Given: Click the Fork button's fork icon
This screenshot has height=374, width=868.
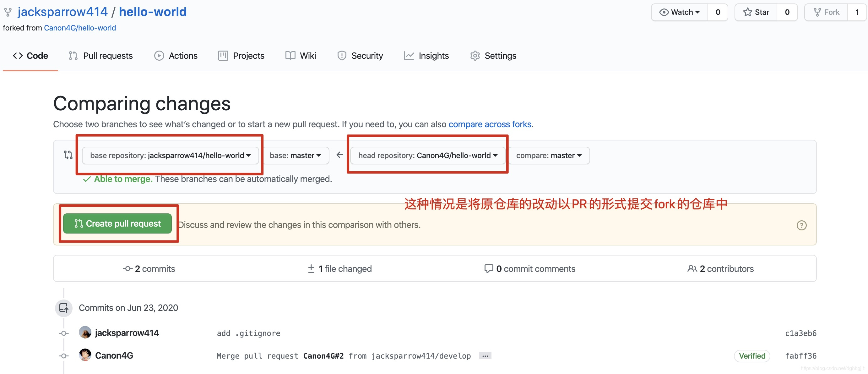Looking at the screenshot, I should point(817,13).
